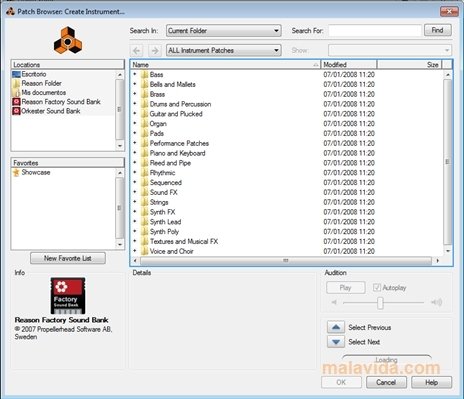The width and height of the screenshot is (464, 399).
Task: Select the Textures and Musical FX row
Action: (287, 241)
